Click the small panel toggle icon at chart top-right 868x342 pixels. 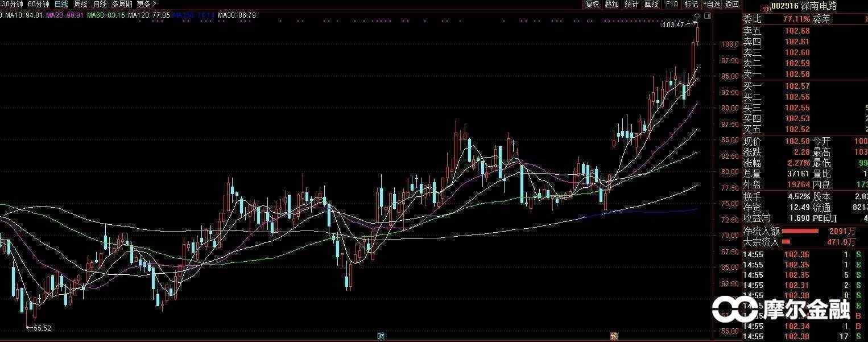click(x=707, y=15)
